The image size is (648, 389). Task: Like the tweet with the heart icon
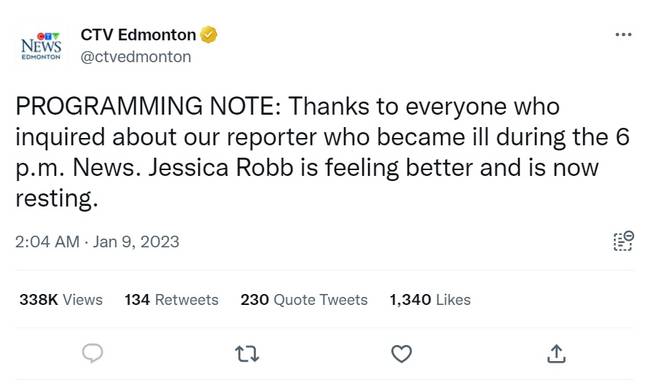click(x=401, y=354)
